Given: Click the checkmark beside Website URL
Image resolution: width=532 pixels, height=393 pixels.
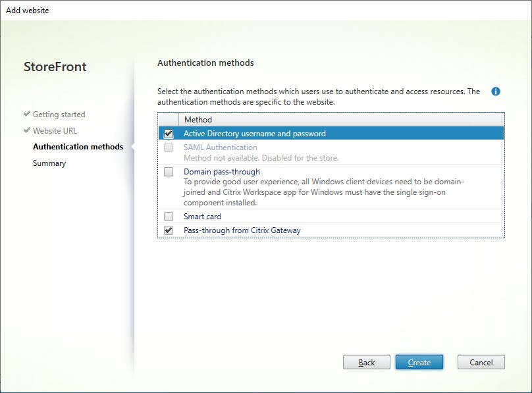Looking at the screenshot, I should point(27,130).
